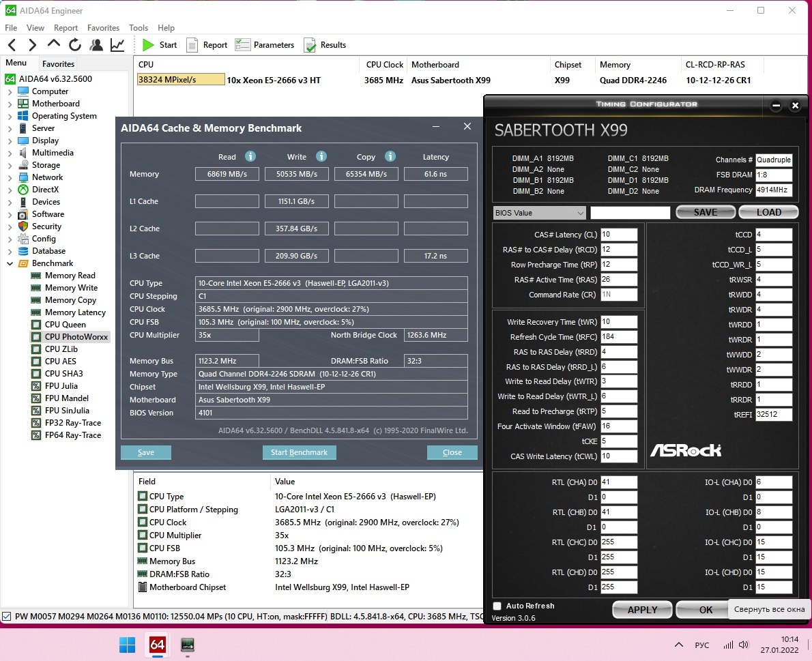Click the volume icon in system tray
812x661 pixels.
tap(744, 645)
